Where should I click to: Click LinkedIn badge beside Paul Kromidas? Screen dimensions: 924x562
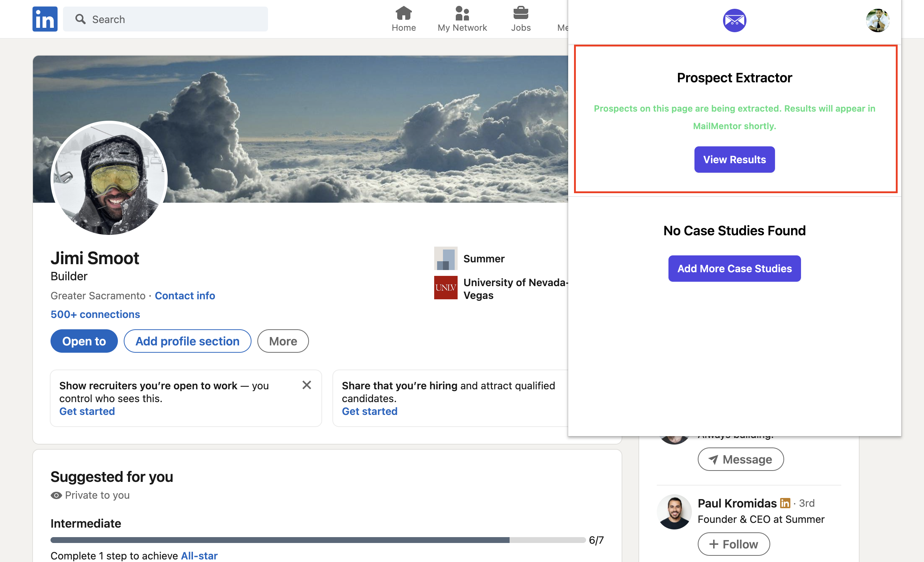pyautogui.click(x=785, y=503)
